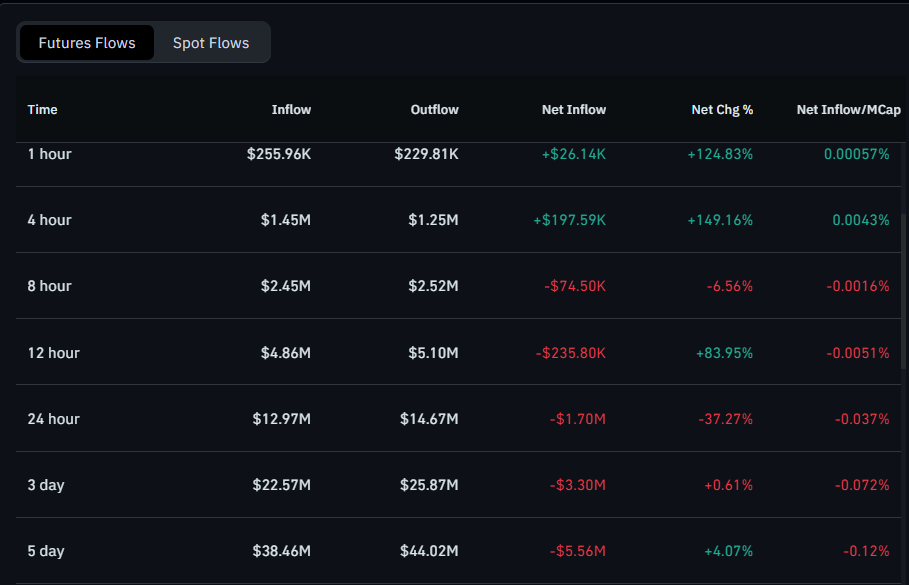Sort by the Outflow column header

pos(434,110)
